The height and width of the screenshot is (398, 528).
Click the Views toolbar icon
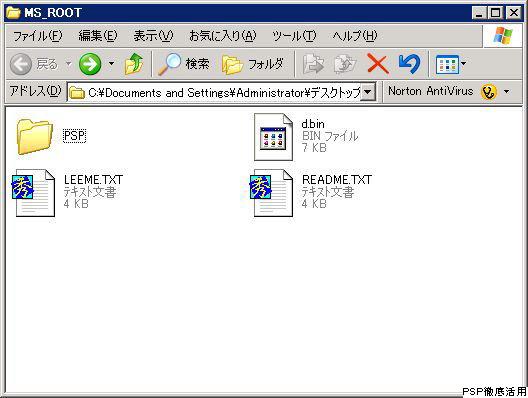pos(447,64)
